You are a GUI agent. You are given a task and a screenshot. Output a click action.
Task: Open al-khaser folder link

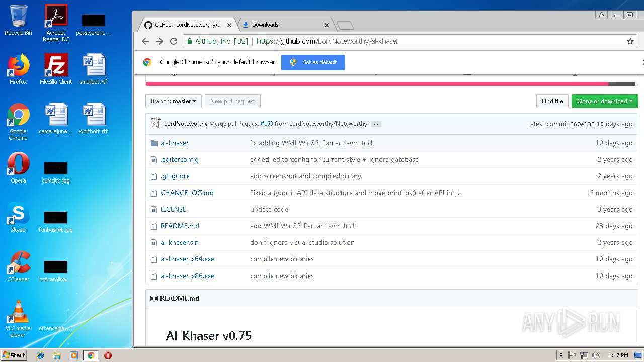tap(175, 143)
